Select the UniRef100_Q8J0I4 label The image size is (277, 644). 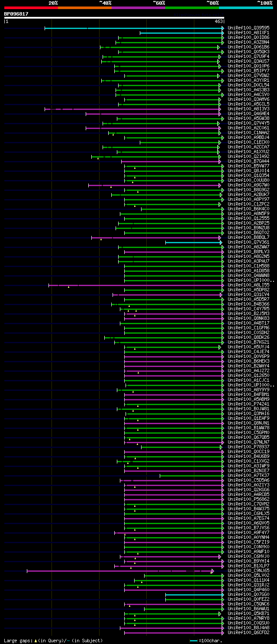pyautogui.click(x=248, y=171)
